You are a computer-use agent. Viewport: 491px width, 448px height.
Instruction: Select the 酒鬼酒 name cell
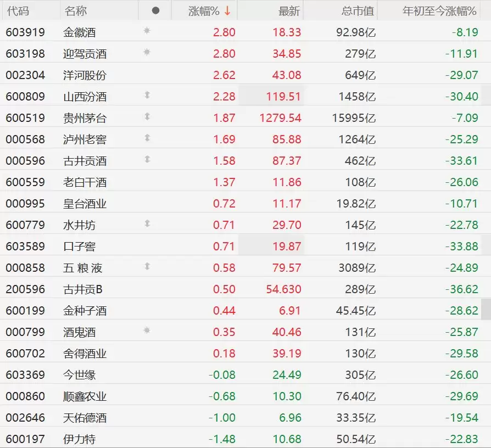click(79, 332)
